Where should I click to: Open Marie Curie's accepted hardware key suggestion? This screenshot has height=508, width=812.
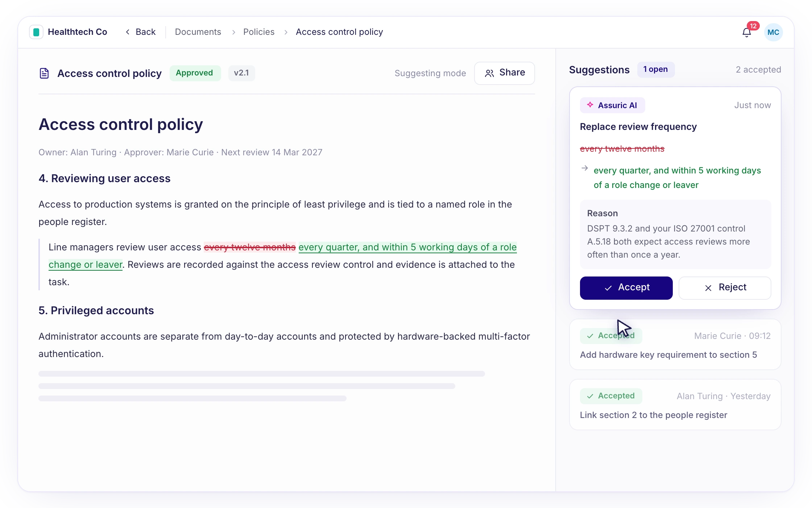point(675,344)
